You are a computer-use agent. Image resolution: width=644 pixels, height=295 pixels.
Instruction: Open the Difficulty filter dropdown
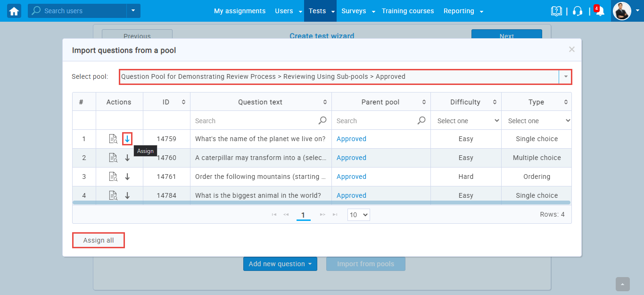(466, 121)
